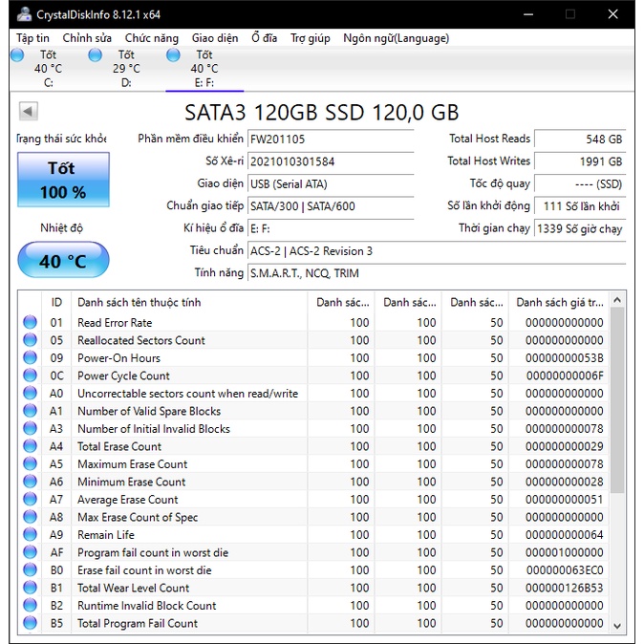
Task: Open the Ngôn ngữ(Language) menu
Action: pos(396,38)
